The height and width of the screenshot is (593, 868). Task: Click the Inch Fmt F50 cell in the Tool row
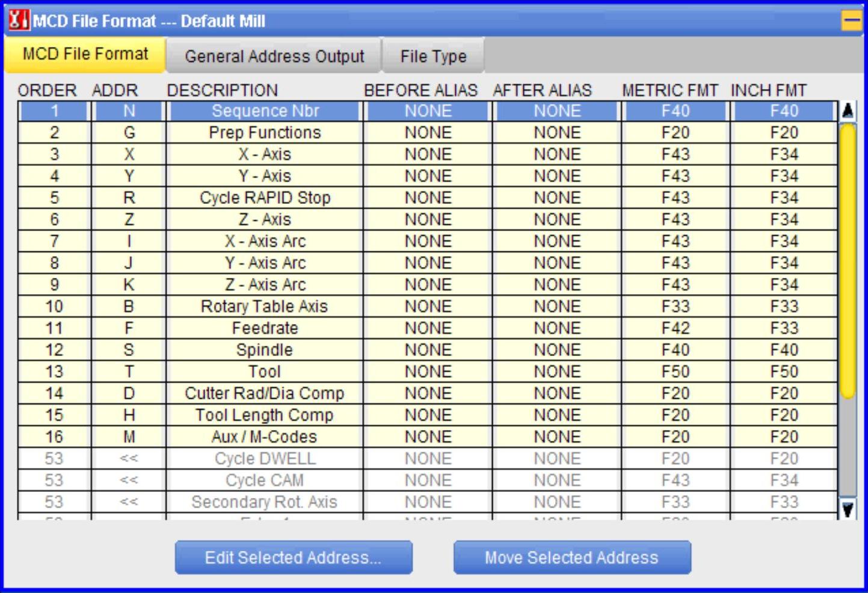point(784,372)
